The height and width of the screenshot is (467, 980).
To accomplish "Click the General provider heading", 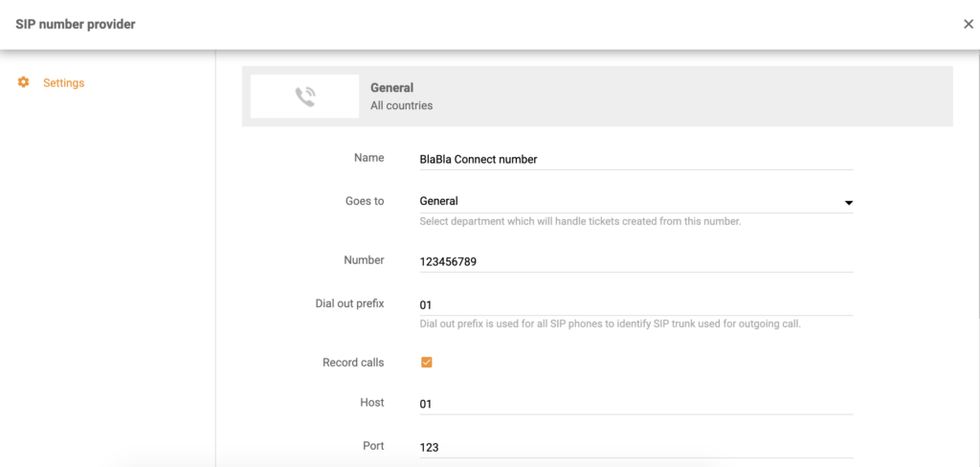I will click(392, 88).
